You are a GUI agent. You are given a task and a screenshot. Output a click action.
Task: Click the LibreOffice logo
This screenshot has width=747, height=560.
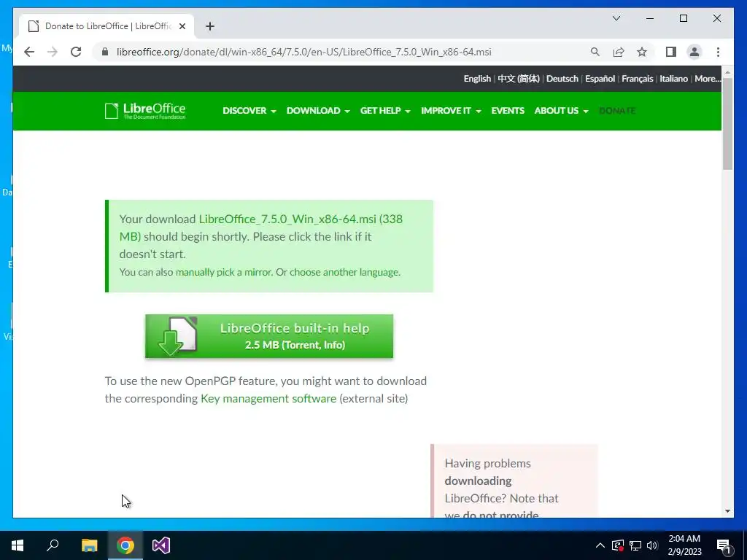(x=145, y=111)
